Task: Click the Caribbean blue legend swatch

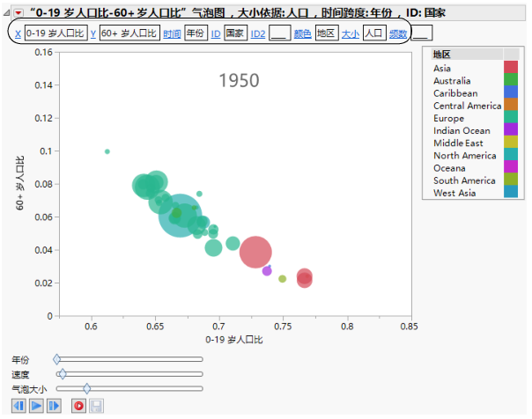Action: [x=511, y=92]
